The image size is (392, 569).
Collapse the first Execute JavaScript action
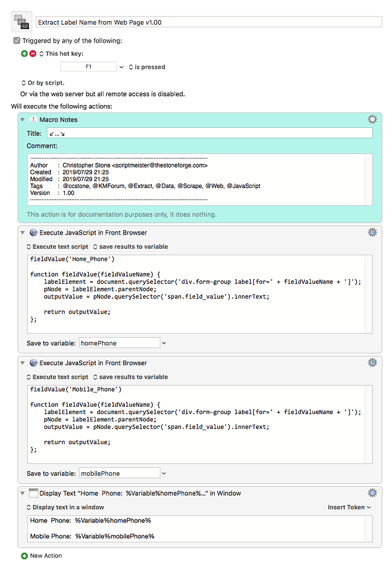click(x=23, y=233)
